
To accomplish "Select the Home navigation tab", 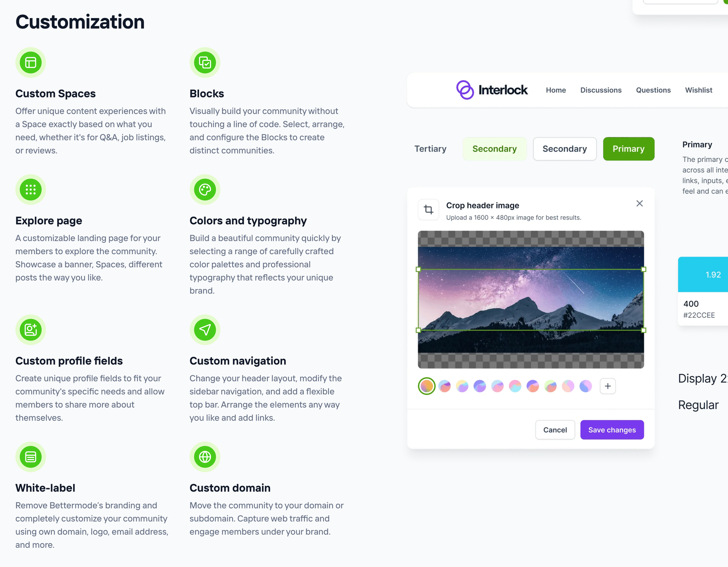I will point(555,90).
